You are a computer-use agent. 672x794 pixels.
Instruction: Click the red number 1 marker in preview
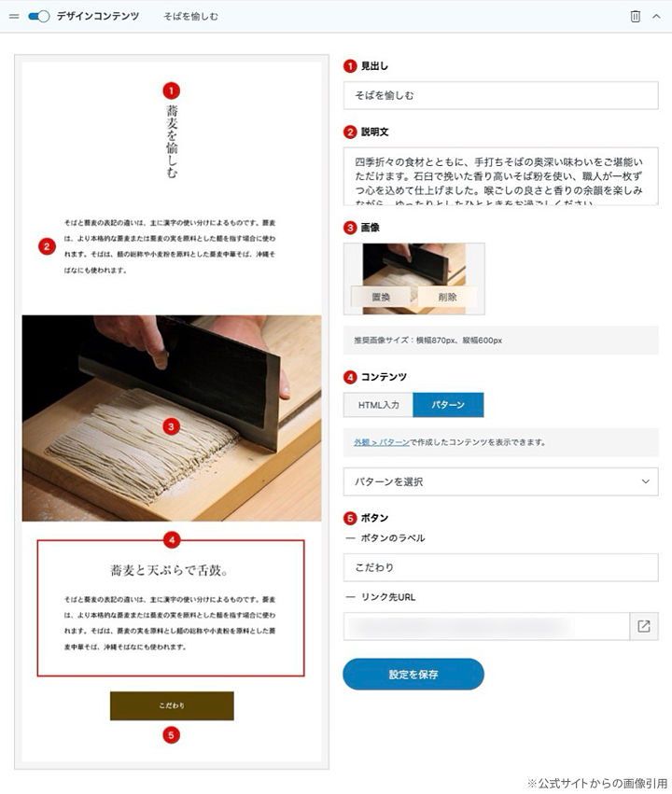(x=171, y=91)
